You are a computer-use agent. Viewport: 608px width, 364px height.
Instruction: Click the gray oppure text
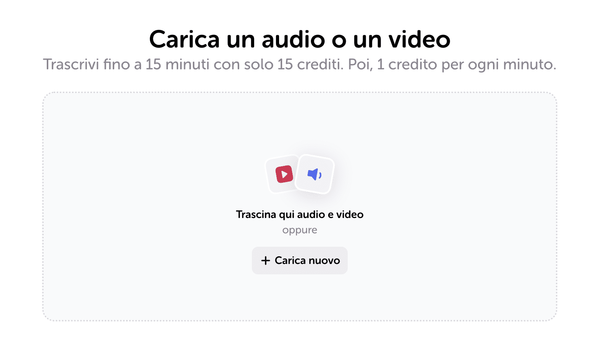coord(300,230)
